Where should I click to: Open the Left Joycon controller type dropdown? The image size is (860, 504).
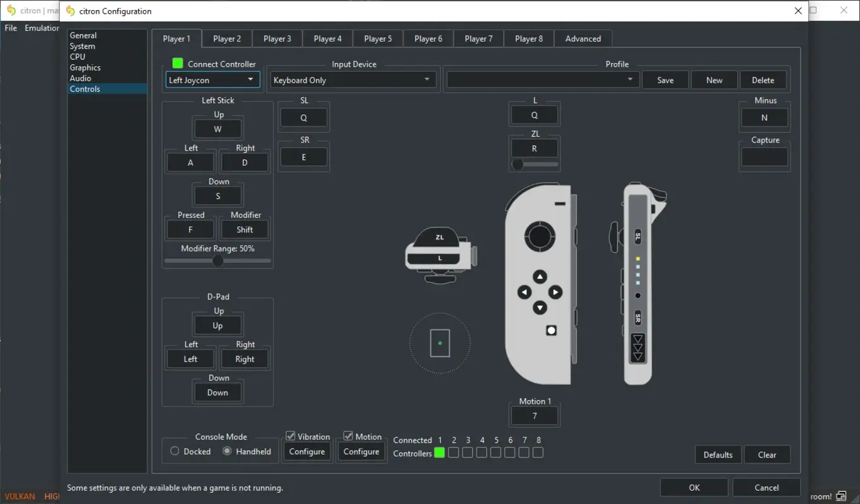click(212, 79)
